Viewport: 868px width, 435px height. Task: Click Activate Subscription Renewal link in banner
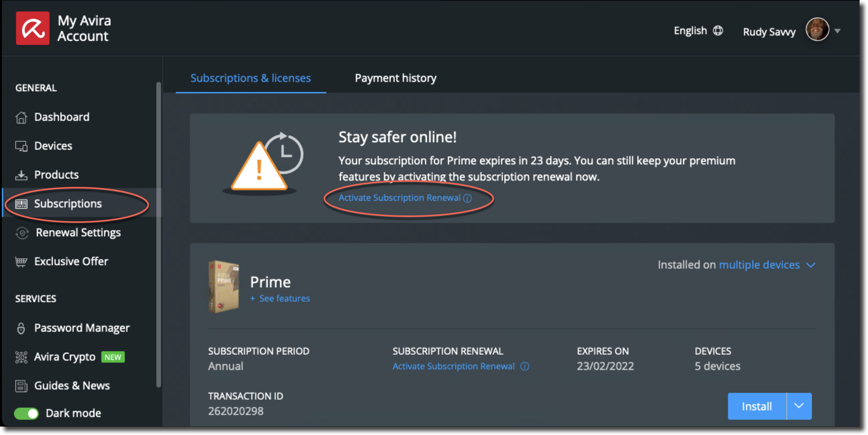pos(399,198)
